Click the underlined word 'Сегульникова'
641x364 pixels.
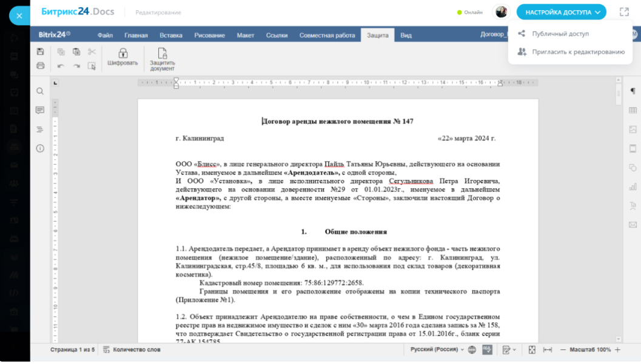click(x=411, y=181)
